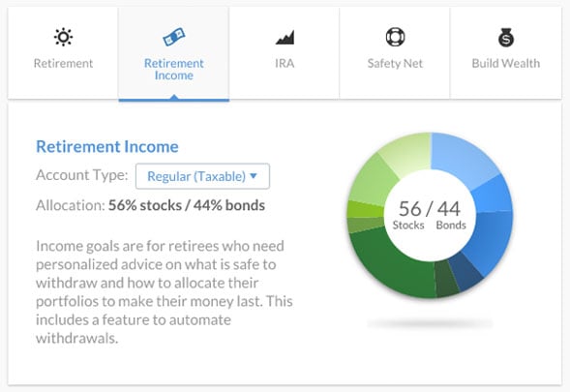
Task: Switch to the Retirement tab label
Action: (63, 63)
